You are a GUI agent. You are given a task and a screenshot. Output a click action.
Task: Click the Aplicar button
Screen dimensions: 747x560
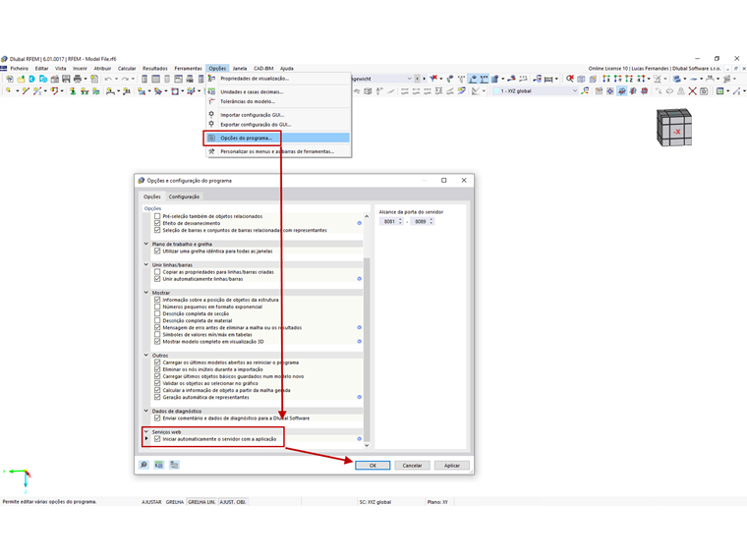(x=451, y=466)
